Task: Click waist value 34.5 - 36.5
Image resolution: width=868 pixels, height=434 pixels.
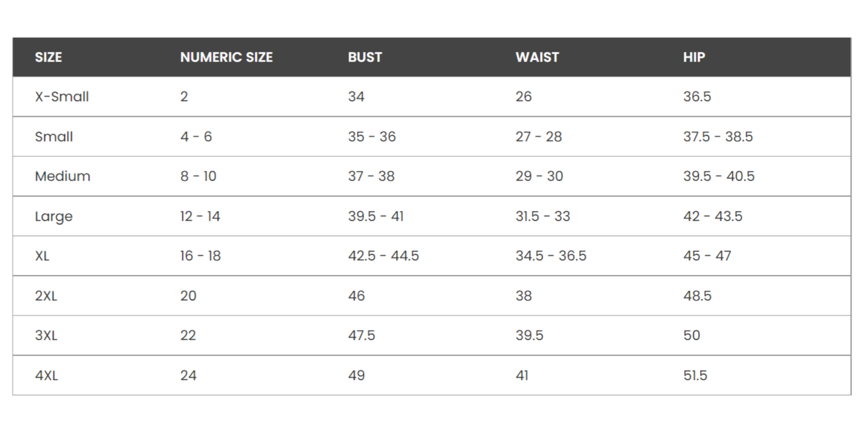Action: click(x=551, y=256)
